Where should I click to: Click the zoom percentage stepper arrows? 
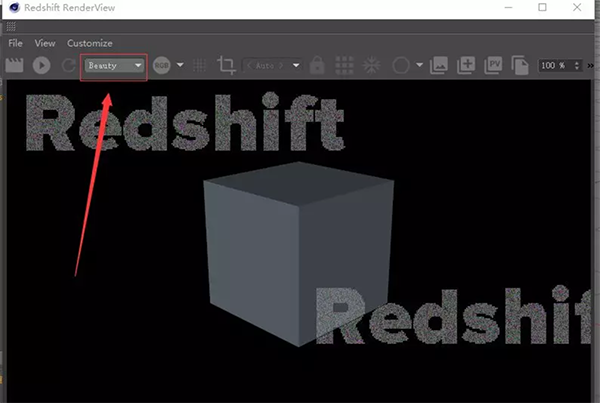577,65
